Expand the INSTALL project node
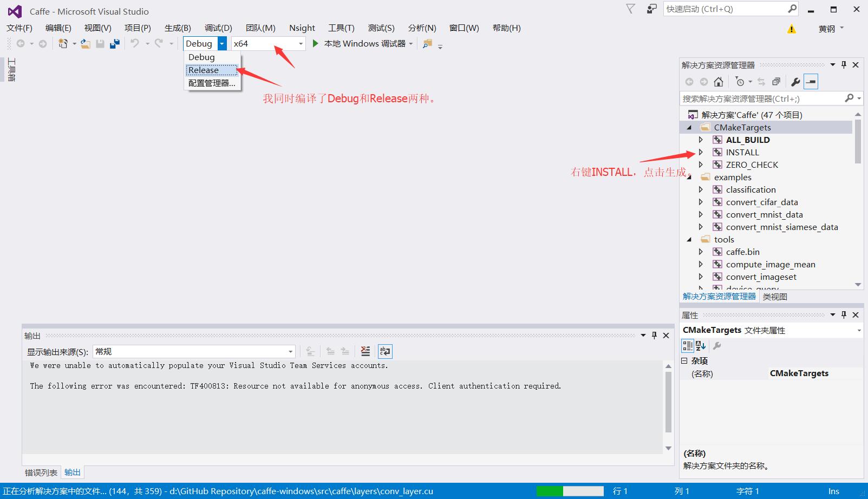This screenshot has width=868, height=499. point(701,152)
